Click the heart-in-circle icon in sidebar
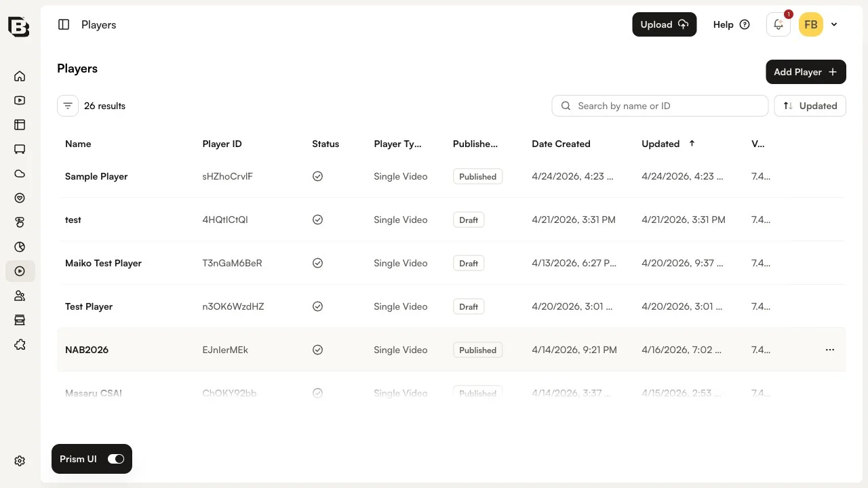Screen dimensions: 868x488 (20, 198)
